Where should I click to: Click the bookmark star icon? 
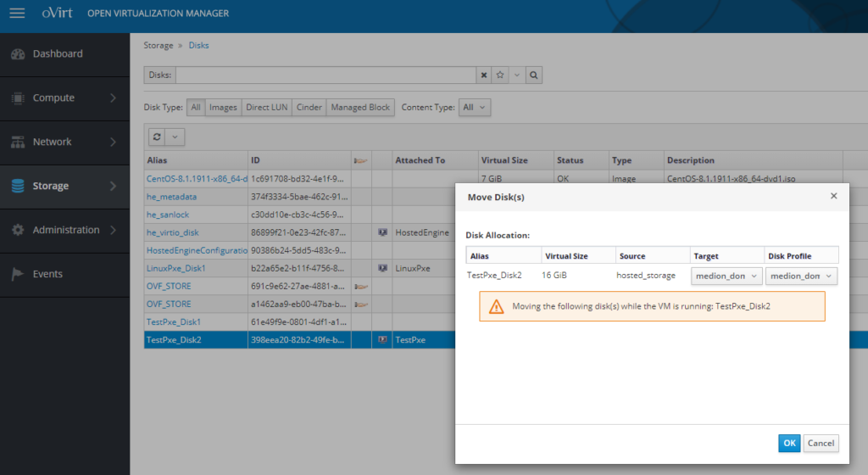(x=501, y=75)
